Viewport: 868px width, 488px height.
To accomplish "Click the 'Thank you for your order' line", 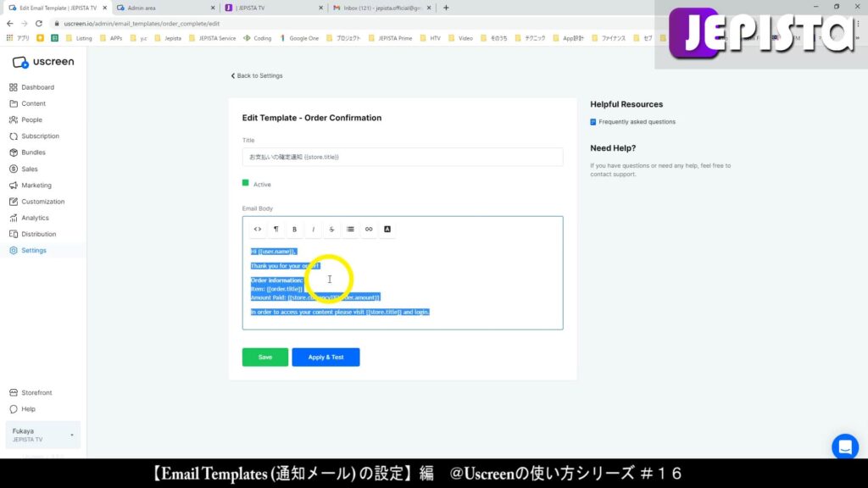I will click(x=285, y=266).
